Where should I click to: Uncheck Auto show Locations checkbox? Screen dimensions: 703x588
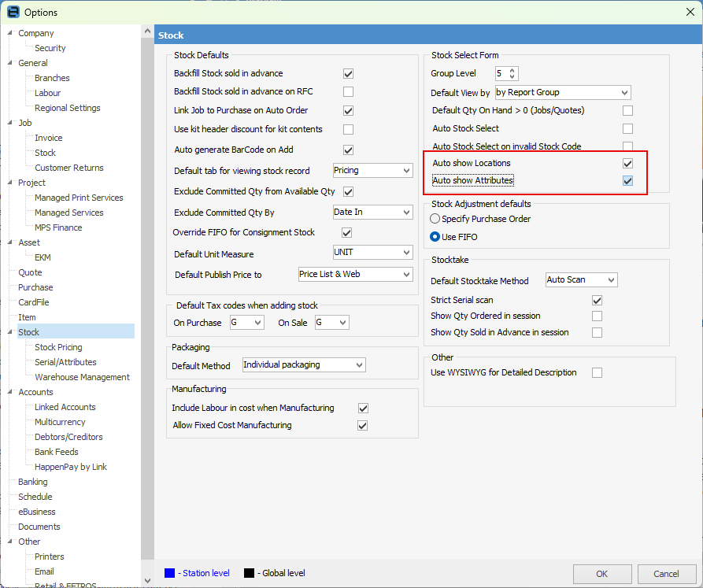[627, 163]
